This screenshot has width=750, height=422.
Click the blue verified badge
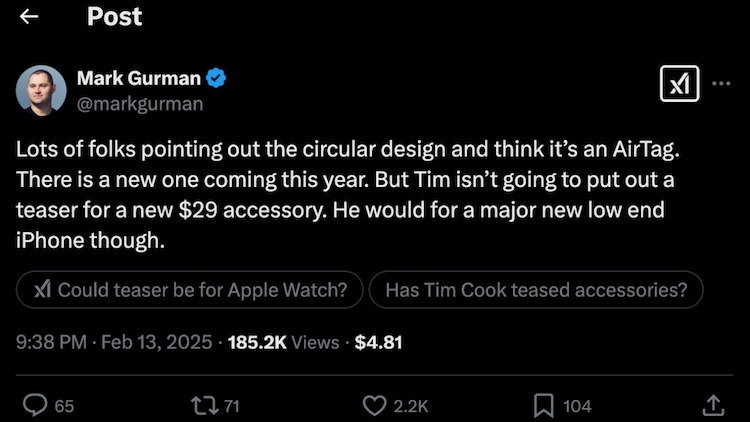click(215, 78)
